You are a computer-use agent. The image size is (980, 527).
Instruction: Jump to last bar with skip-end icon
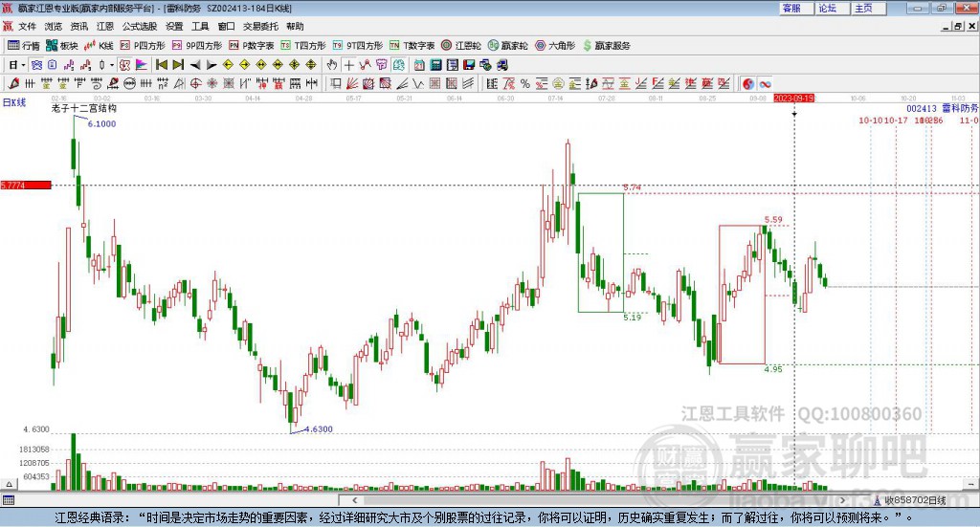(x=178, y=65)
